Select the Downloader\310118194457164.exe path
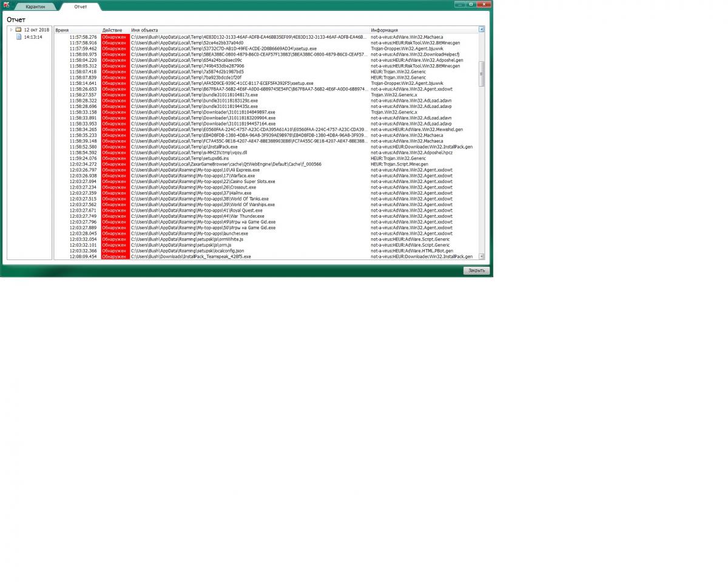Viewport: 728px width, 582px height. coord(203,124)
